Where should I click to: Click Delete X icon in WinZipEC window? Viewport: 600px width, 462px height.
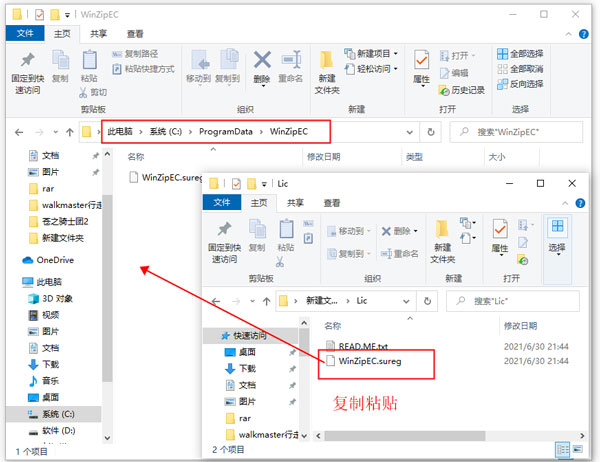click(262, 68)
